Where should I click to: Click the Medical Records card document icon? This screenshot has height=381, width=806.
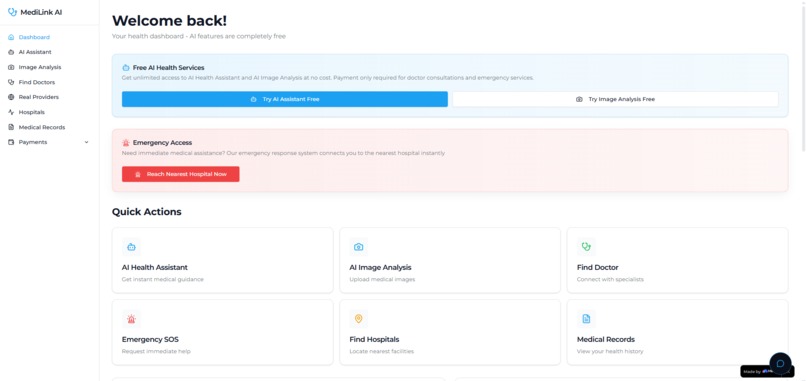[x=586, y=319]
